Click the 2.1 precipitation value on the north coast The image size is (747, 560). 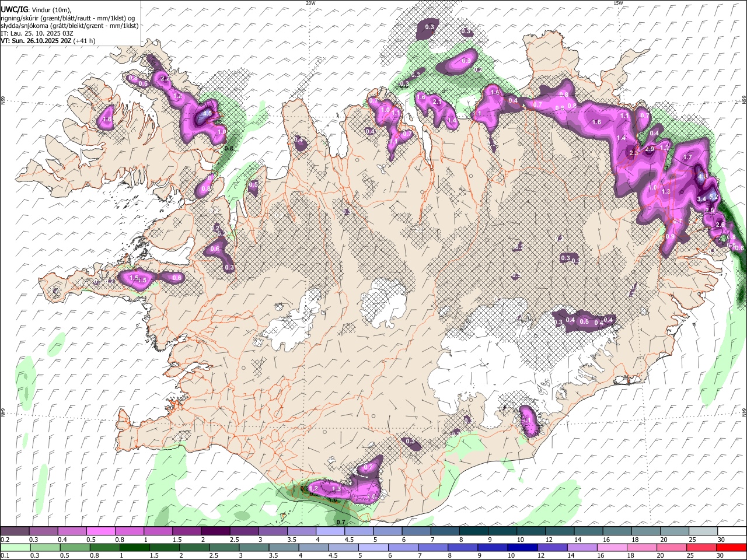coord(437,101)
